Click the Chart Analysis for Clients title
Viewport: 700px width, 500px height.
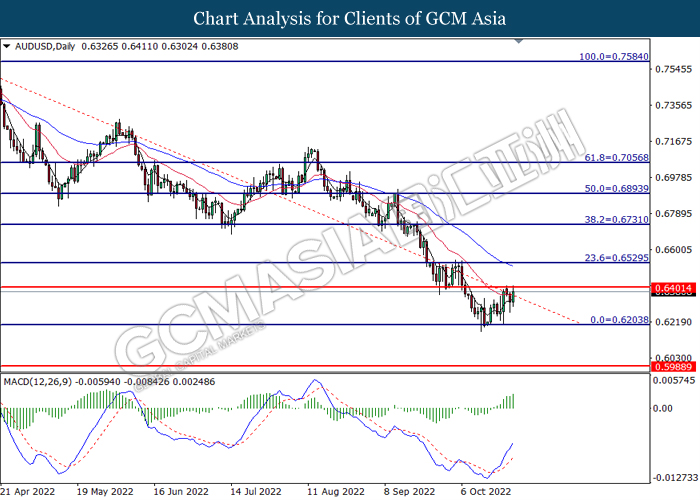tap(350, 18)
